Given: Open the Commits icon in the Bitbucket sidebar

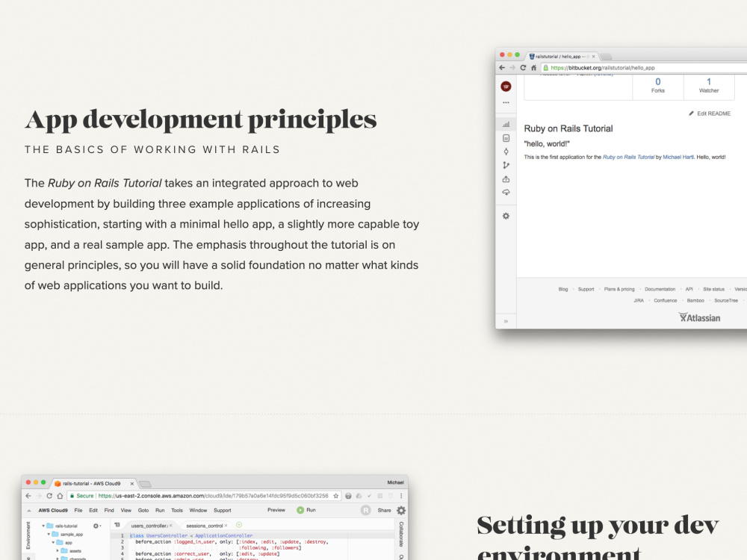Looking at the screenshot, I should (x=506, y=152).
